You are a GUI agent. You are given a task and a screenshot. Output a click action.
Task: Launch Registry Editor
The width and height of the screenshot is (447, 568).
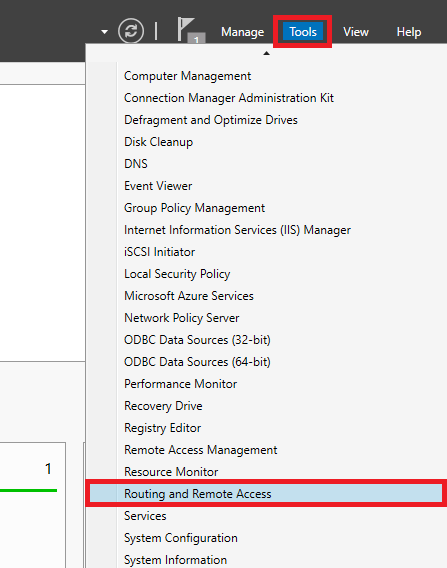pyautogui.click(x=162, y=428)
